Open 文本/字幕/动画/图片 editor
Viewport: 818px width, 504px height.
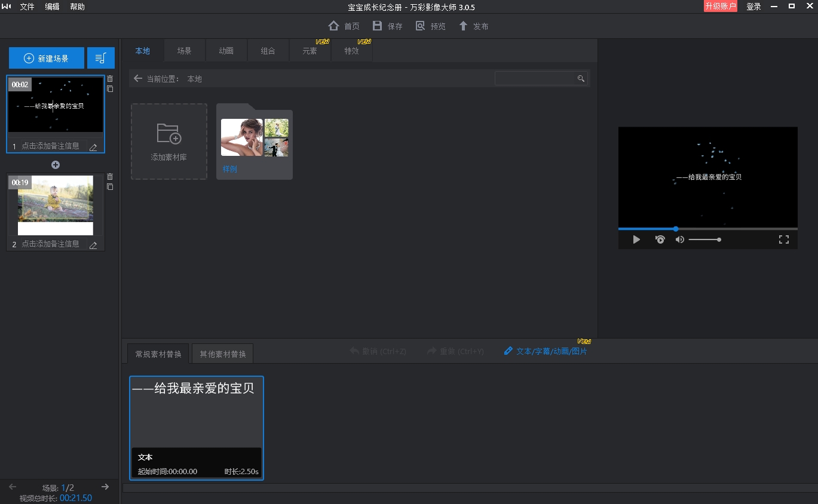pos(546,351)
